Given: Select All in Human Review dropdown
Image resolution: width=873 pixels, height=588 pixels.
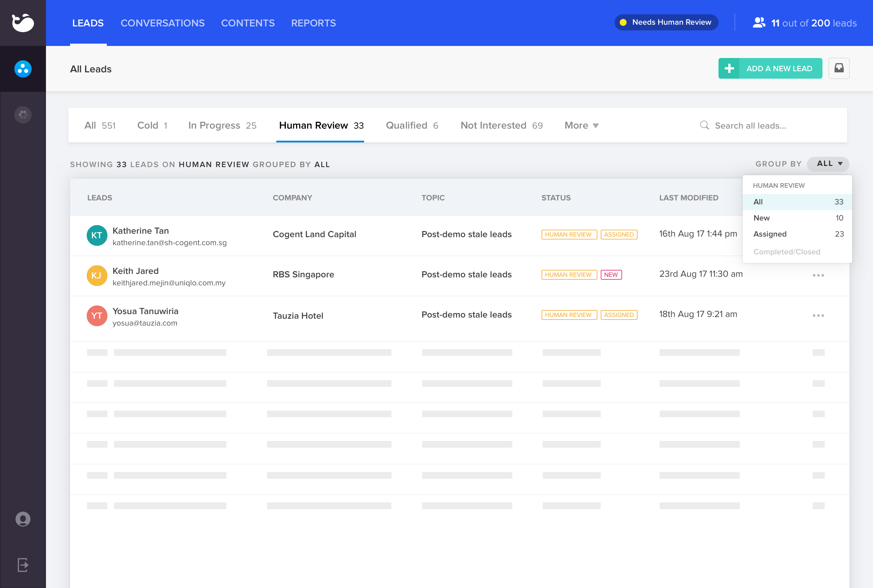Looking at the screenshot, I should [797, 202].
